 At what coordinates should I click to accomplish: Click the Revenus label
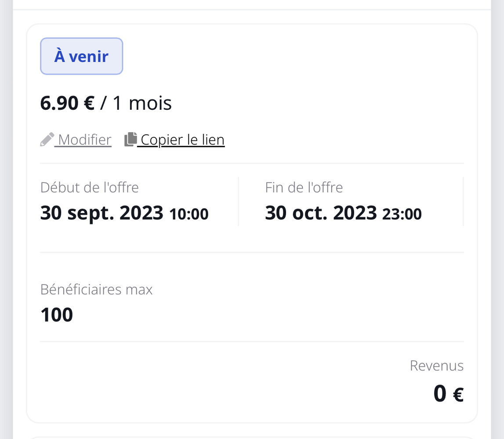coord(436,366)
